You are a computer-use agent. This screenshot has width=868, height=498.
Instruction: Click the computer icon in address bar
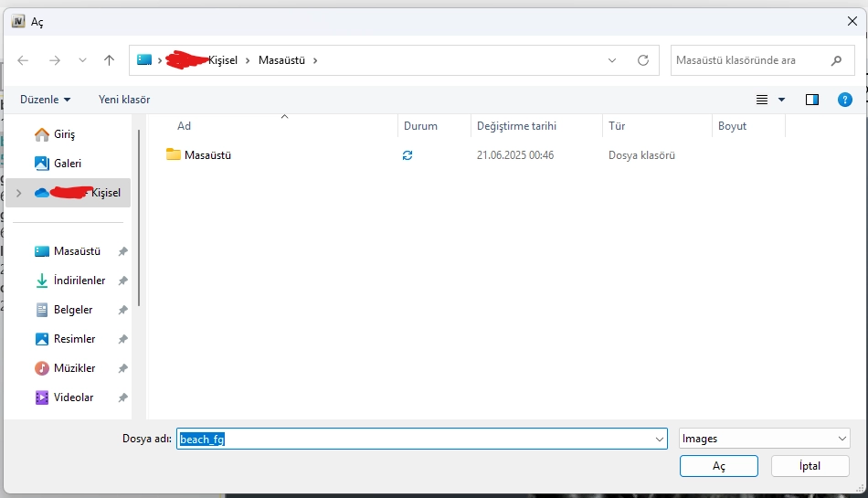coord(144,59)
